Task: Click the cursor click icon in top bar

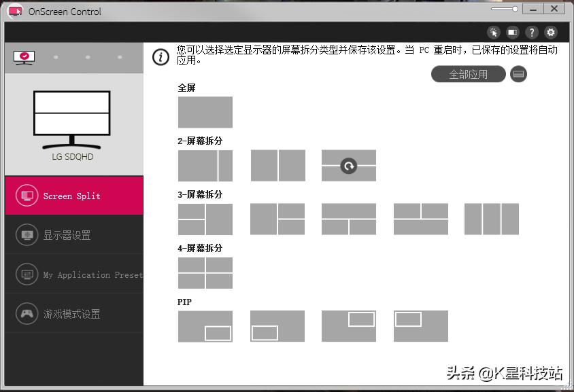Action: point(493,32)
